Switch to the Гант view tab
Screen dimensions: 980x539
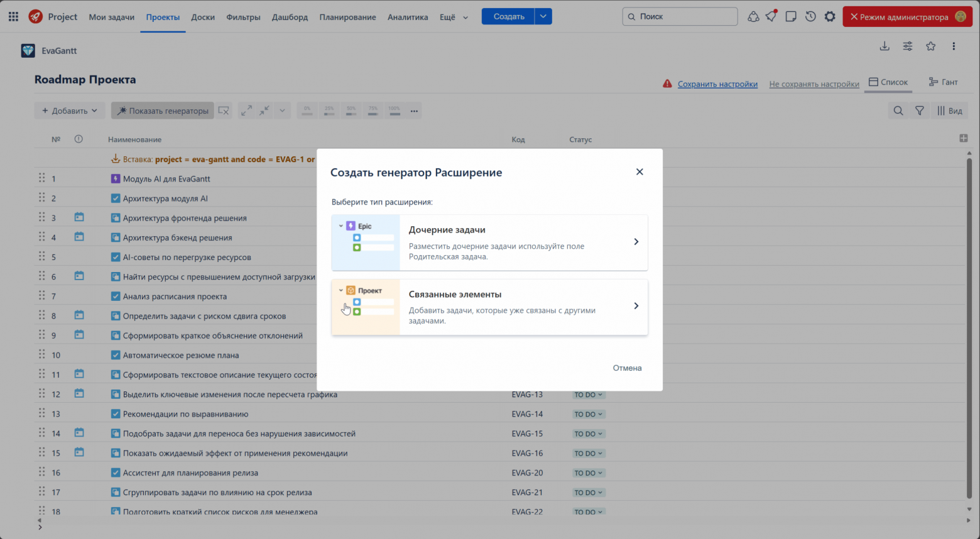[944, 82]
